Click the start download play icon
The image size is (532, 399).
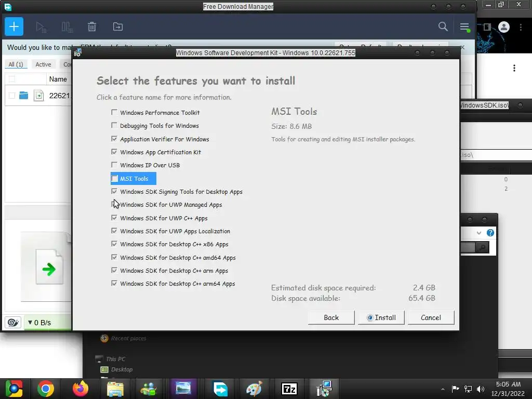tap(41, 27)
